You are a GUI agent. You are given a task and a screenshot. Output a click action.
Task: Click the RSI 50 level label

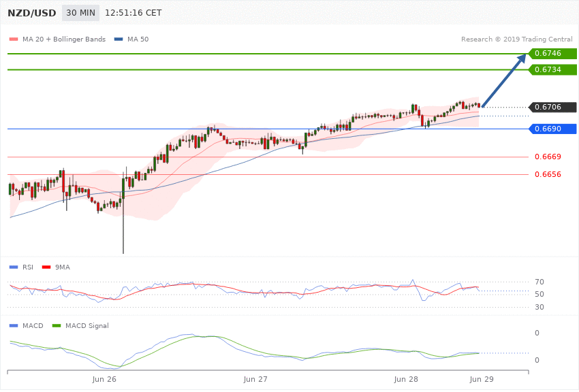click(539, 294)
